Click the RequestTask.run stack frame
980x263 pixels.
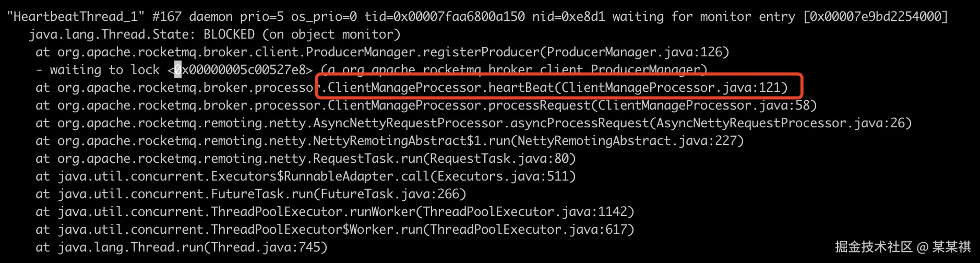[x=306, y=159]
